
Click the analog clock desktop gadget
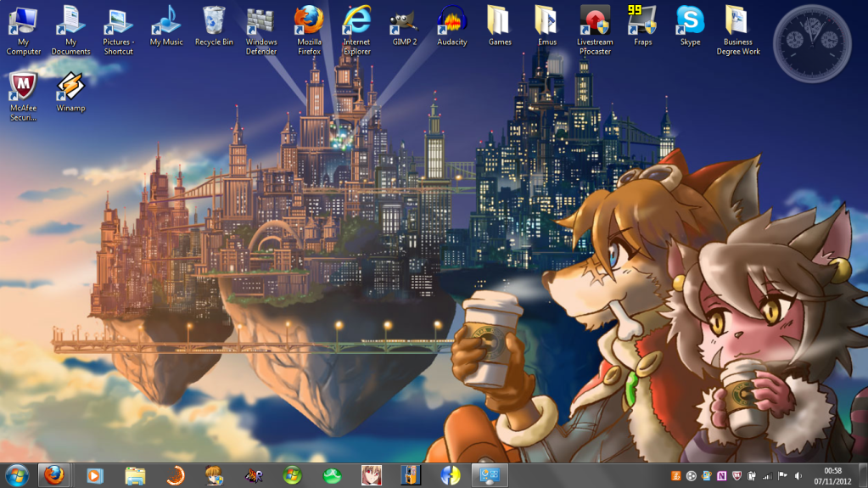[812, 43]
